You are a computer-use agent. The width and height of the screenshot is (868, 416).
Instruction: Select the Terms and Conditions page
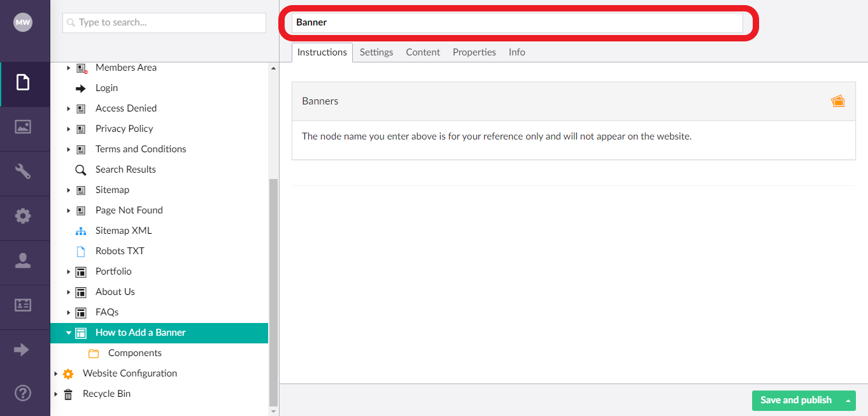tap(141, 149)
